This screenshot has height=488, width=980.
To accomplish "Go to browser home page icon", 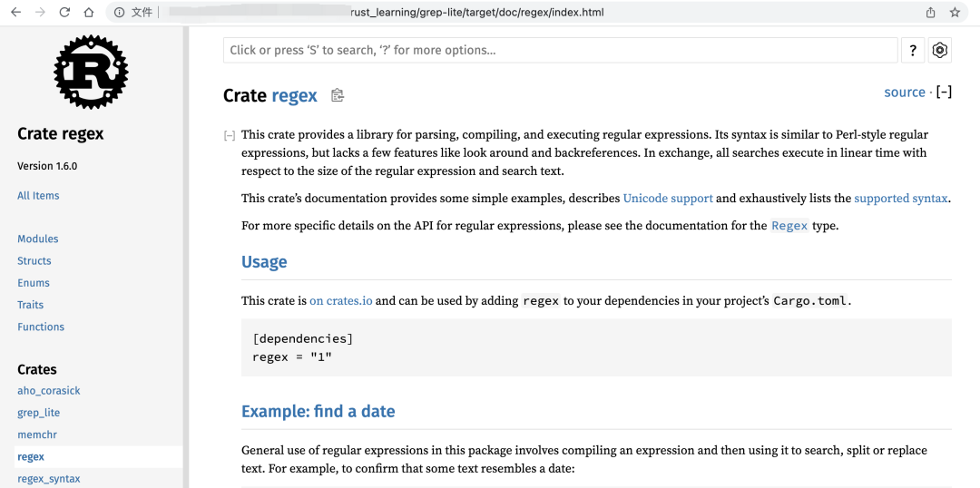I will point(88,13).
